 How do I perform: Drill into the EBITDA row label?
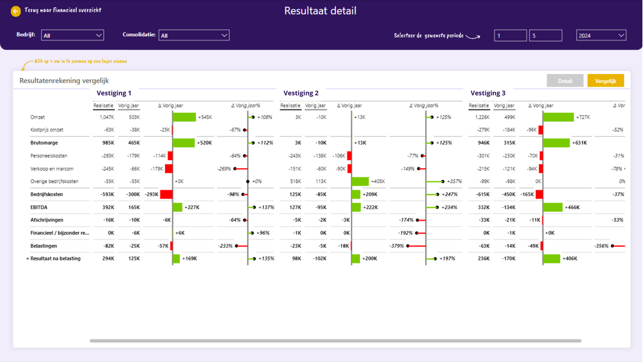coord(39,207)
